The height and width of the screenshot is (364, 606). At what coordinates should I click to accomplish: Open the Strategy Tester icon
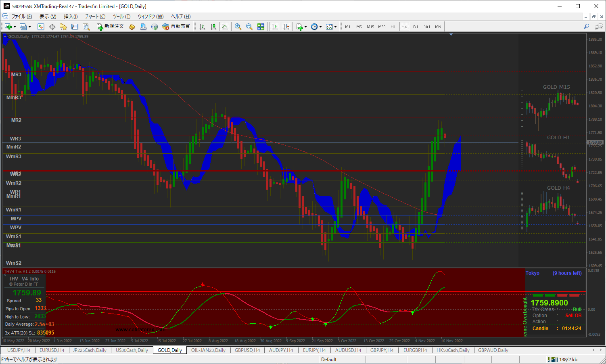coord(86,27)
